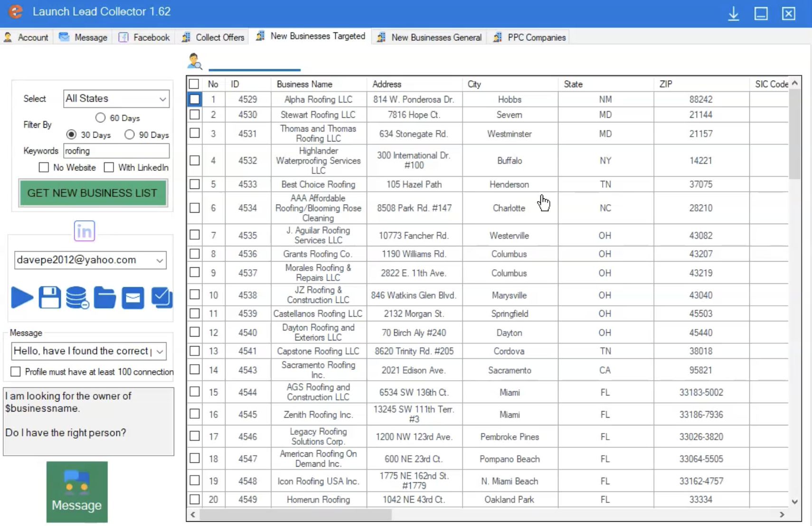Viewport: 812px width, 526px height.
Task: Check the With LinkedIn option
Action: [109, 168]
